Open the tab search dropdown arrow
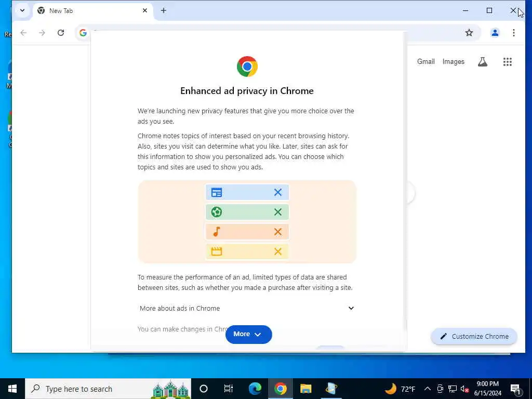The height and width of the screenshot is (399, 532). 22,10
